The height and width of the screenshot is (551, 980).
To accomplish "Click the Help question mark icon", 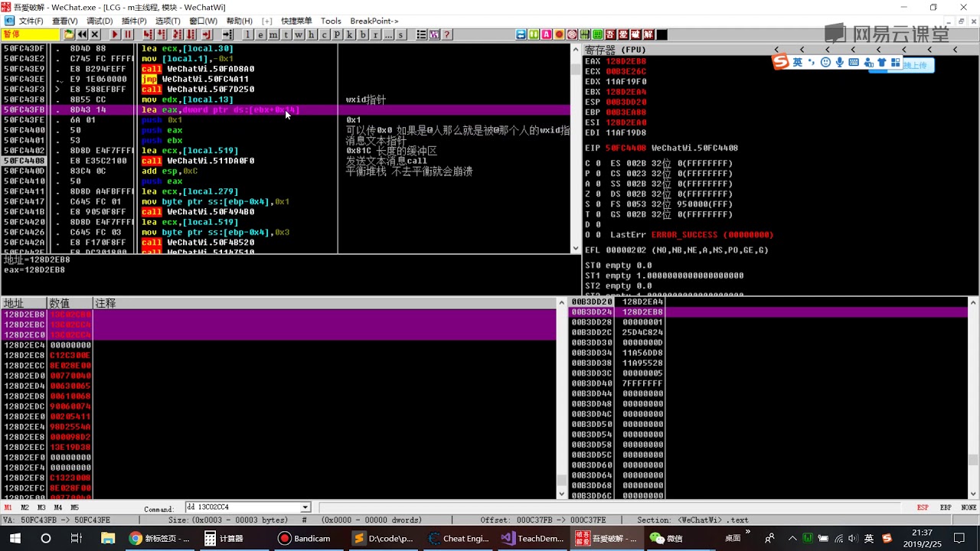I will (x=446, y=34).
